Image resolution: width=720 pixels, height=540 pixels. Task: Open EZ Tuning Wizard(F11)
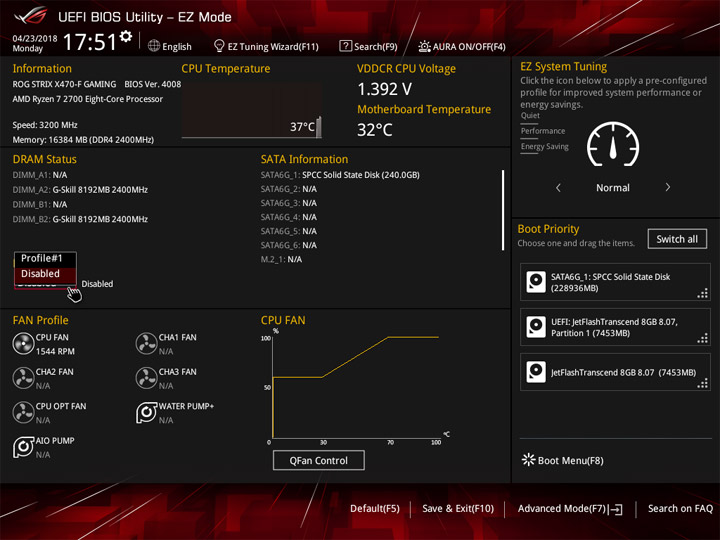click(266, 46)
